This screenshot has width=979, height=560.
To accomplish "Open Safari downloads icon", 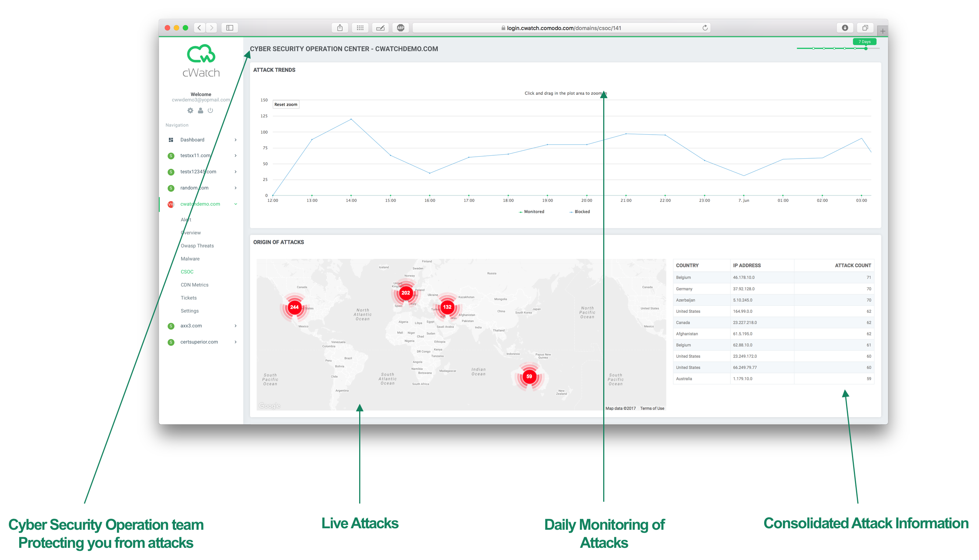I will point(845,28).
